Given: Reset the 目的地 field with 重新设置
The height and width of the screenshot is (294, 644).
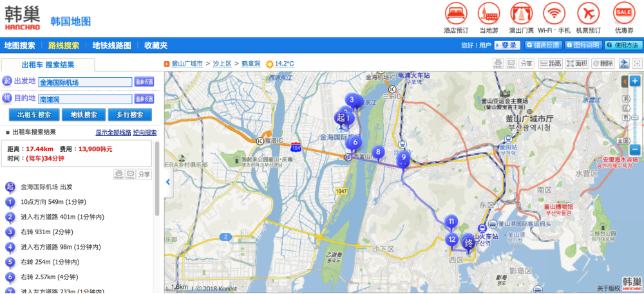Looking at the screenshot, I should pos(144,99).
